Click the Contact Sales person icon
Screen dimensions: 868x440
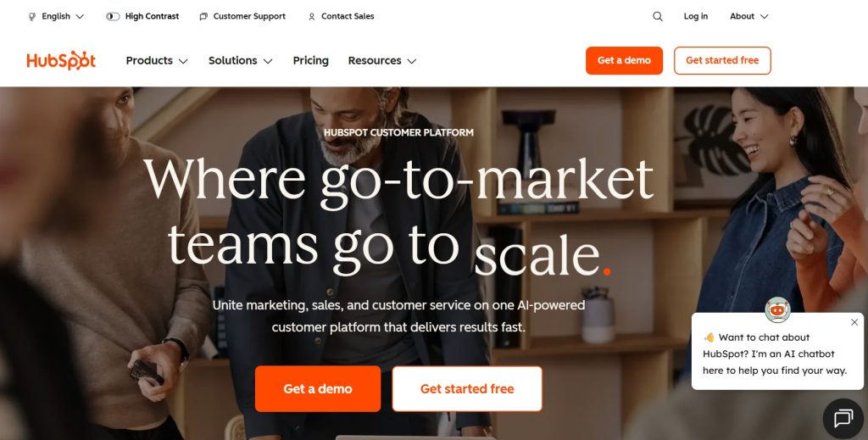coord(312,17)
